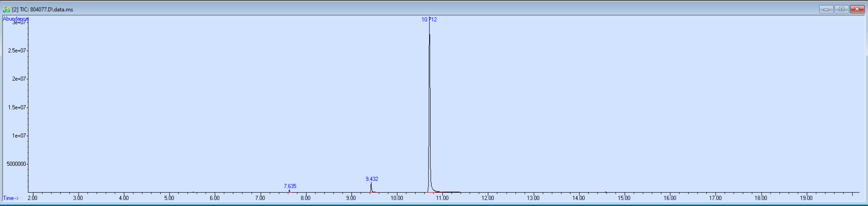868x206 pixels.
Task: Select the peak label 9.432
Action: coord(372,179)
